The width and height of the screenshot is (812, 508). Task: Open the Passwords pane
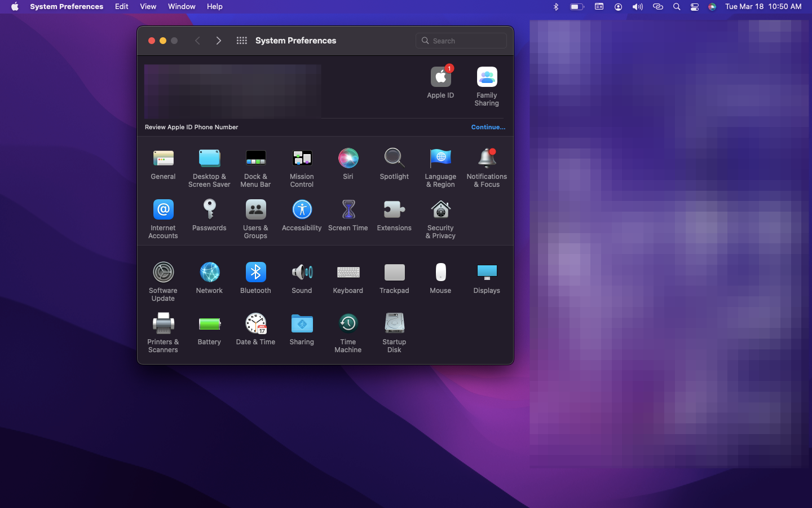(x=209, y=216)
